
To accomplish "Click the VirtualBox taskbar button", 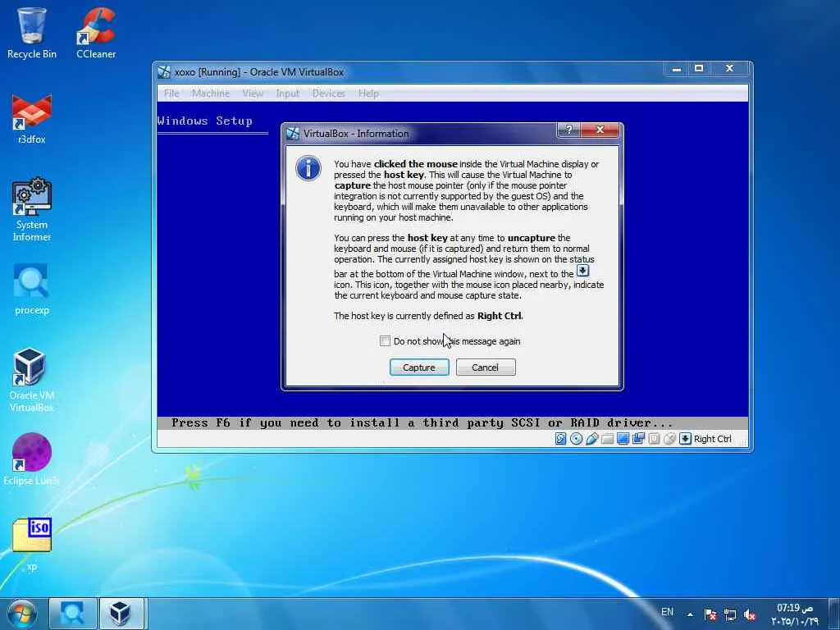I will pos(121,614).
